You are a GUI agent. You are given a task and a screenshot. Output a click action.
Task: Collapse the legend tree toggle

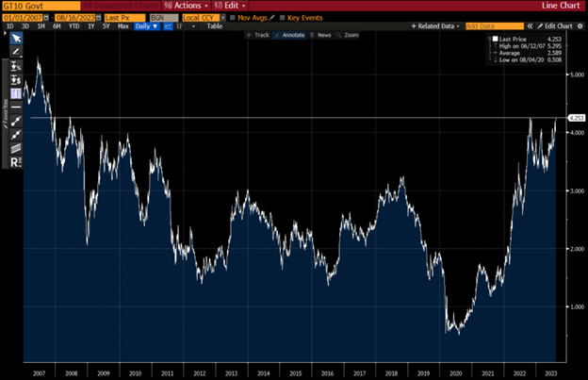490,39
